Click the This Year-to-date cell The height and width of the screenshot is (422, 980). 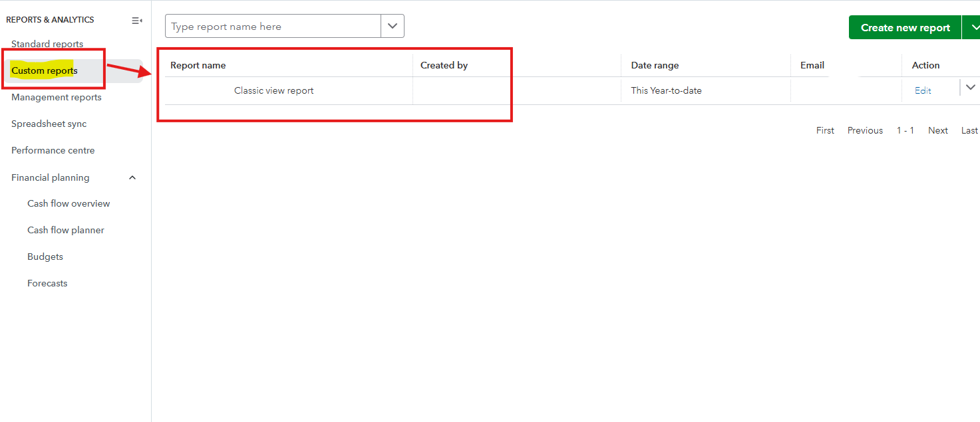[x=666, y=90]
